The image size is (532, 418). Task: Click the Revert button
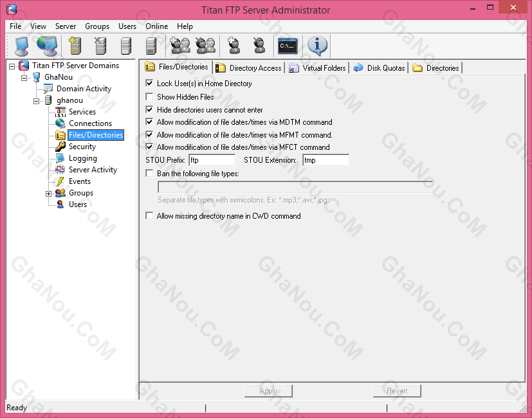click(x=397, y=391)
